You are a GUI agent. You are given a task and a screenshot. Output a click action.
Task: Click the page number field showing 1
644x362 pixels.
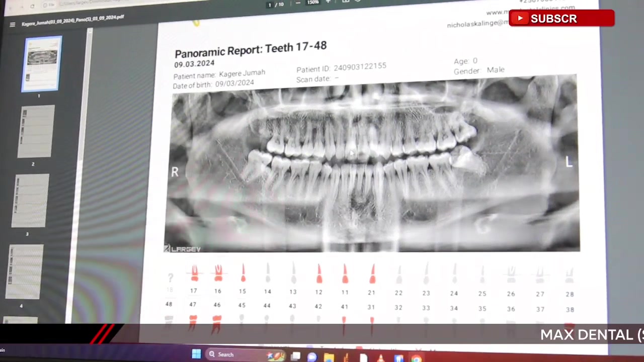coord(270,5)
